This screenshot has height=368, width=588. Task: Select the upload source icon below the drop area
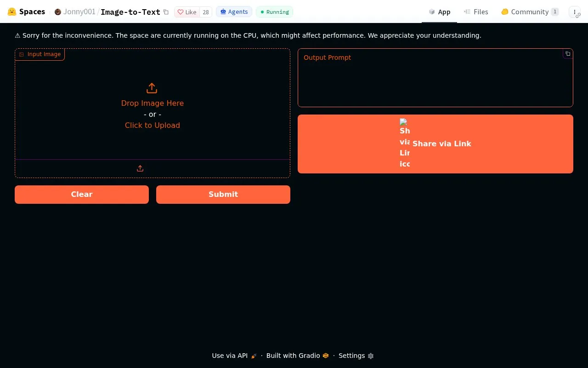(140, 168)
